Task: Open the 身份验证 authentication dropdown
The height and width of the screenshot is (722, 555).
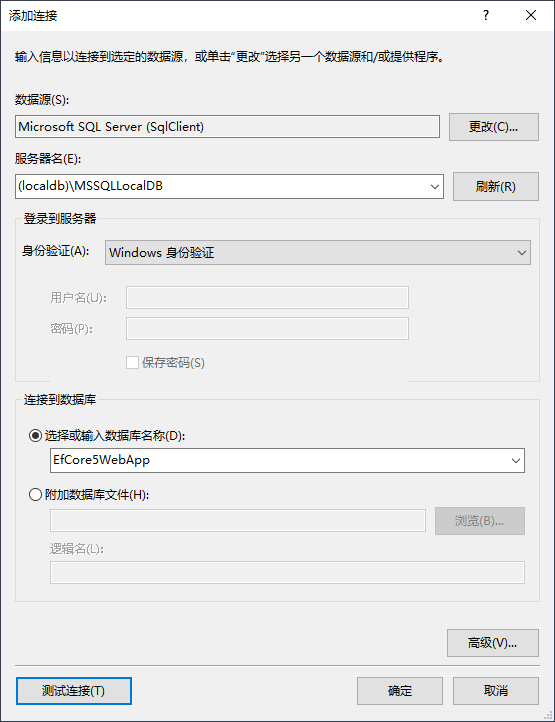Action: click(x=318, y=252)
